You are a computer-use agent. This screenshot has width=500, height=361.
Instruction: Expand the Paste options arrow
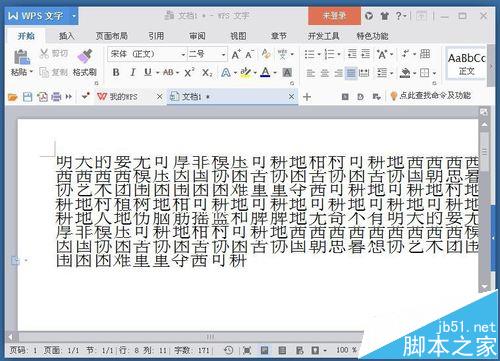pos(31,72)
